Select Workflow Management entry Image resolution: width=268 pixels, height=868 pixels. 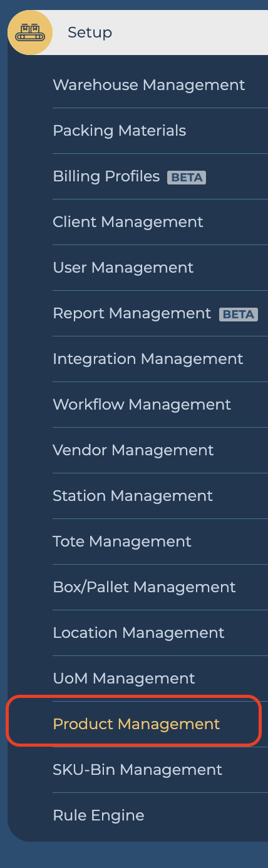(x=142, y=405)
